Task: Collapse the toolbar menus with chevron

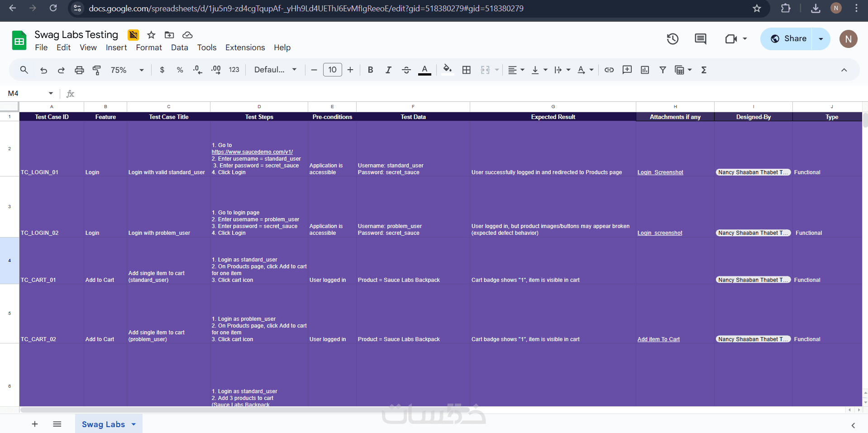Action: [x=844, y=70]
